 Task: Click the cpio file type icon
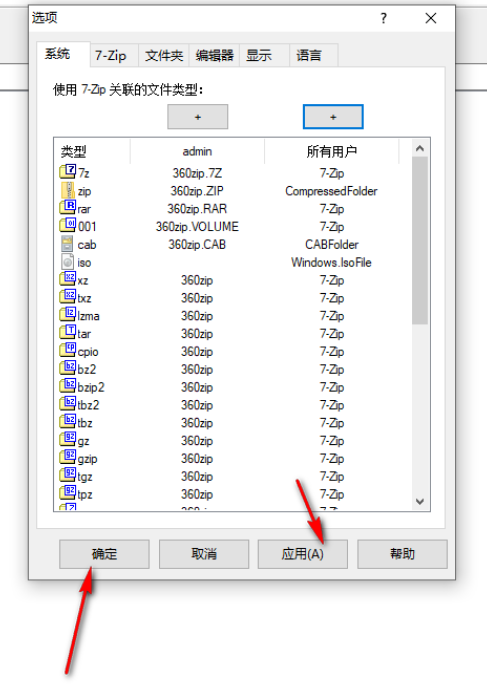[67, 351]
